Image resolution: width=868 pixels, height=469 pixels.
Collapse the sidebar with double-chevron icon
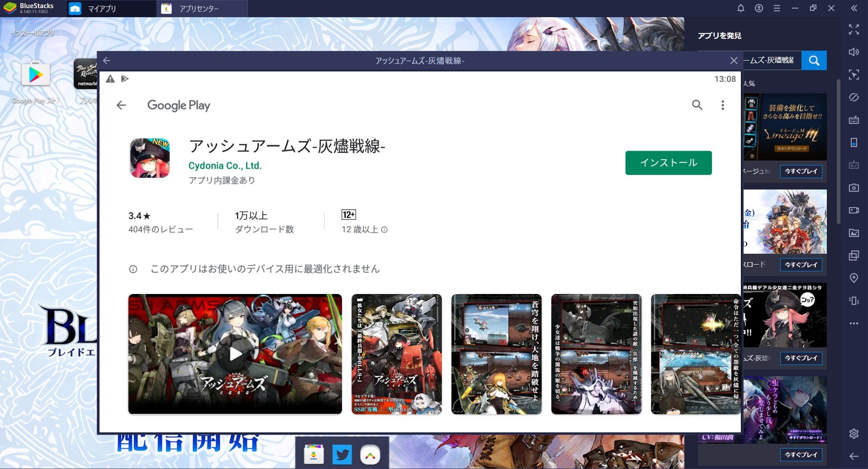[x=854, y=8]
